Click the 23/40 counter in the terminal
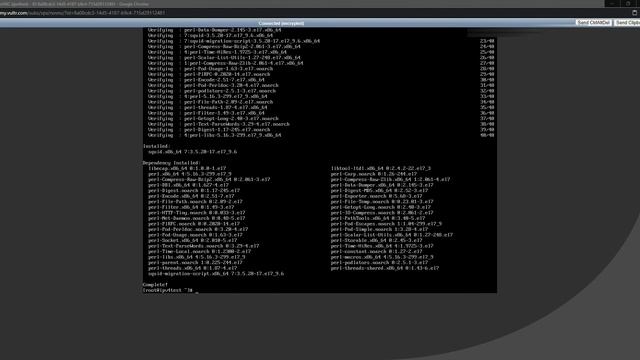Image resolution: width=640 pixels, height=360 pixels. pos(487,41)
